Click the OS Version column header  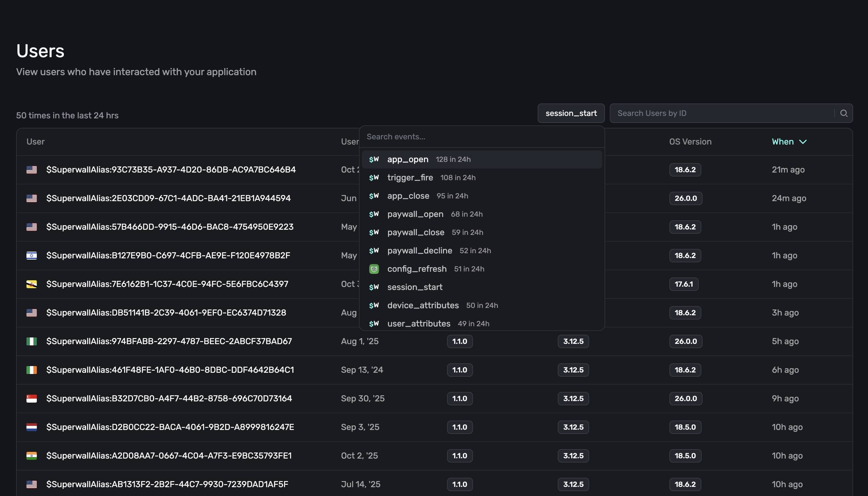690,142
